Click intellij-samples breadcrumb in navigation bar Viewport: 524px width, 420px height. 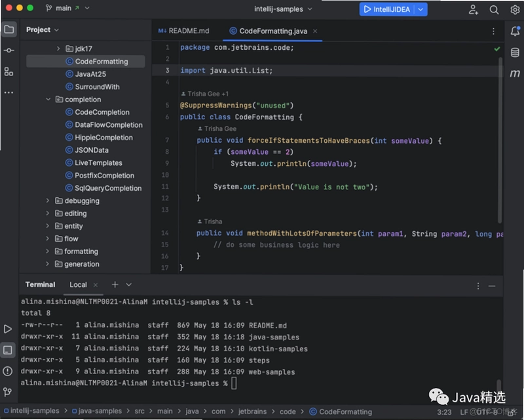click(31, 411)
